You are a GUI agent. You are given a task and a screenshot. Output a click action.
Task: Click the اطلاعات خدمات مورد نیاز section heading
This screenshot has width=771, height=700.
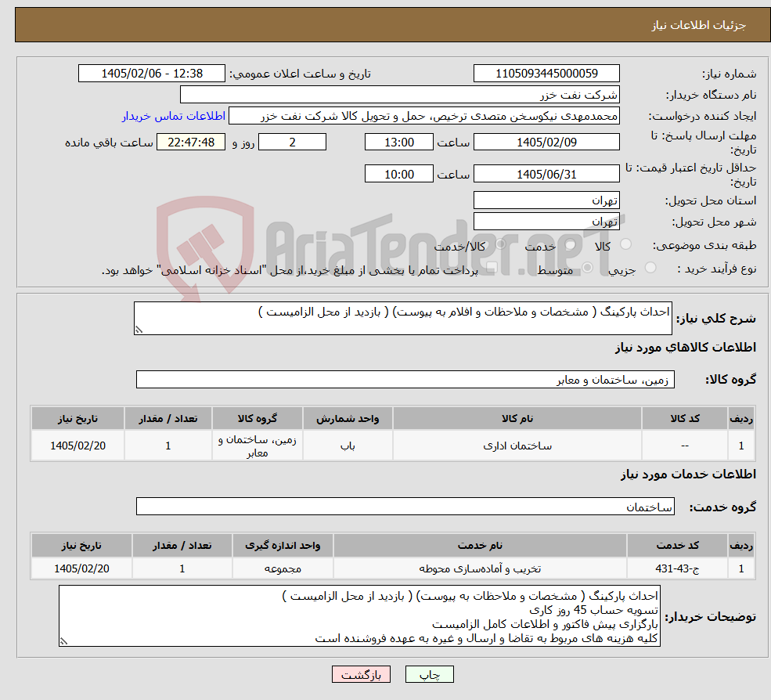pos(688,474)
